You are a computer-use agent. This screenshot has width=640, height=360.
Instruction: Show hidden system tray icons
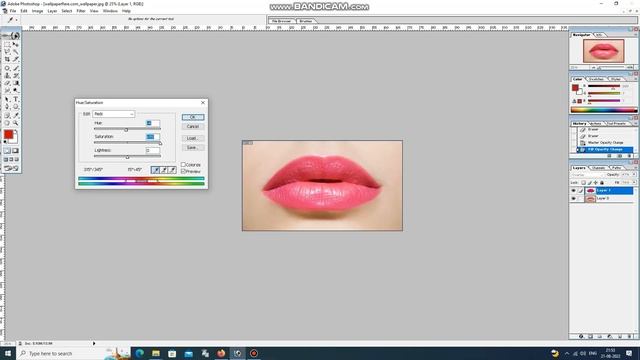(x=567, y=353)
